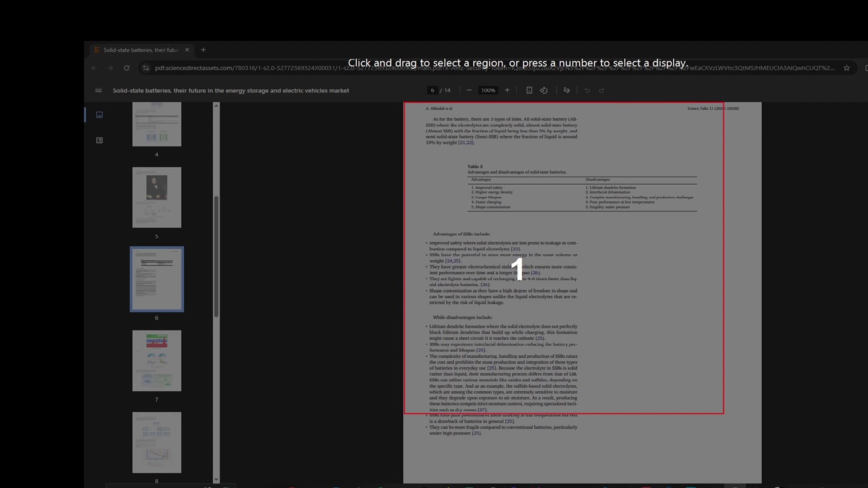The width and height of the screenshot is (868, 488).
Task: Click the Fit to page icon
Action: tap(529, 91)
